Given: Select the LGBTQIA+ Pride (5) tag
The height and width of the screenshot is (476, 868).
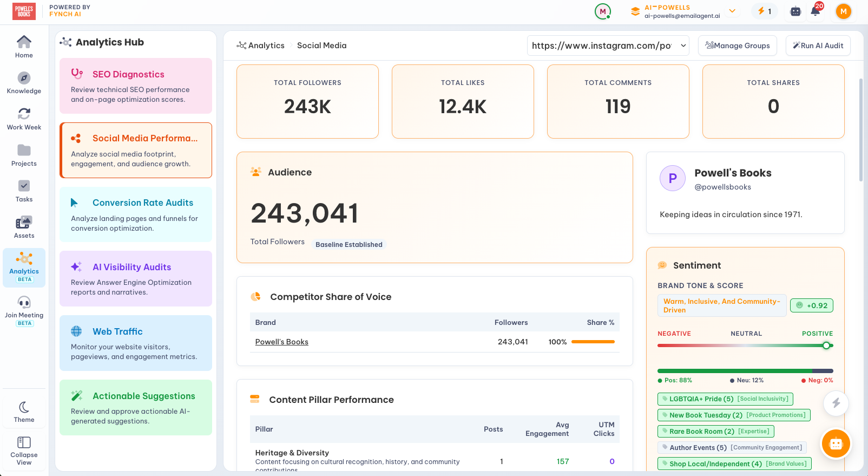Looking at the screenshot, I should pos(725,399).
